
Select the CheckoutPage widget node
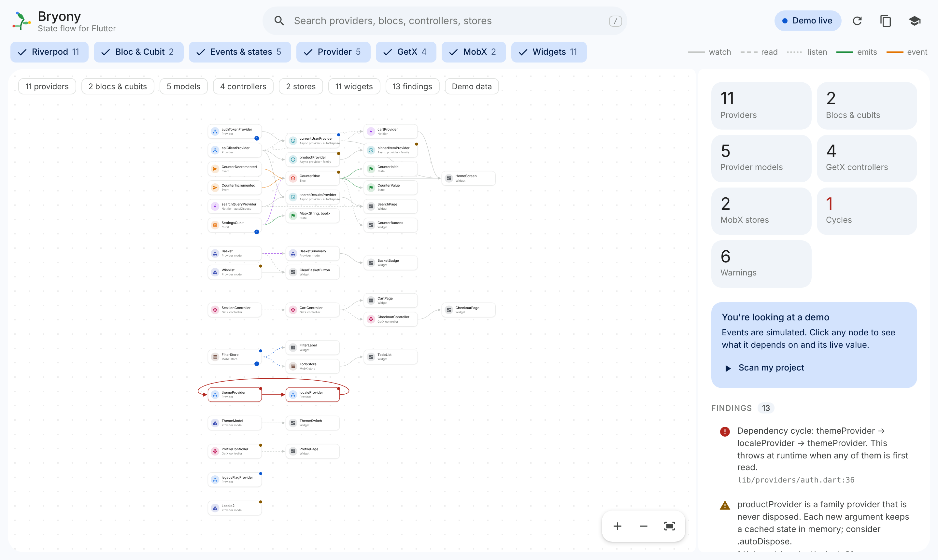click(468, 310)
